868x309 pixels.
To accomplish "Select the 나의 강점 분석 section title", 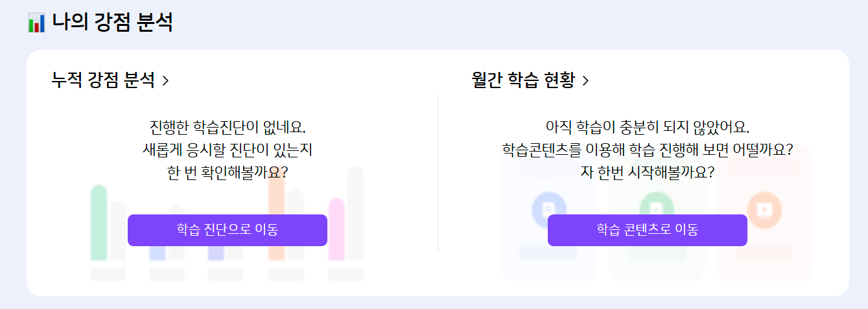I will (x=112, y=23).
